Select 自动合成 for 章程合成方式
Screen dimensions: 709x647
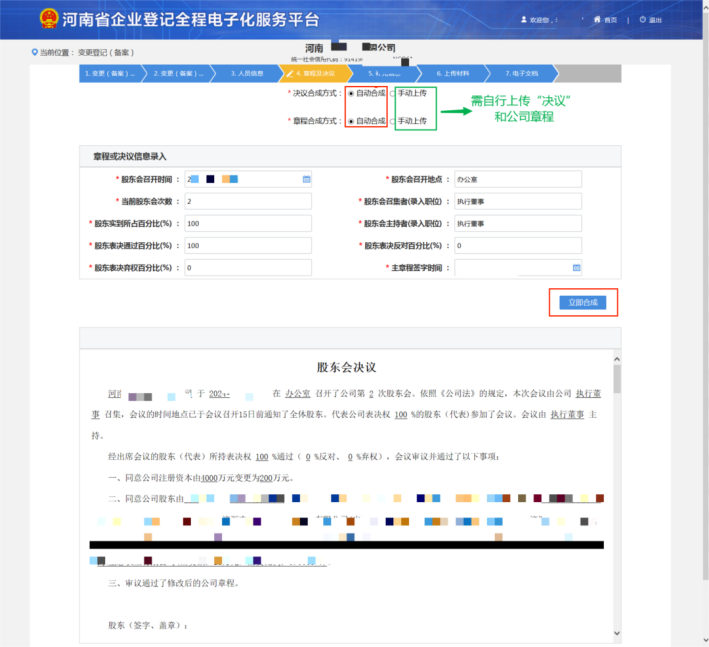tap(351, 120)
